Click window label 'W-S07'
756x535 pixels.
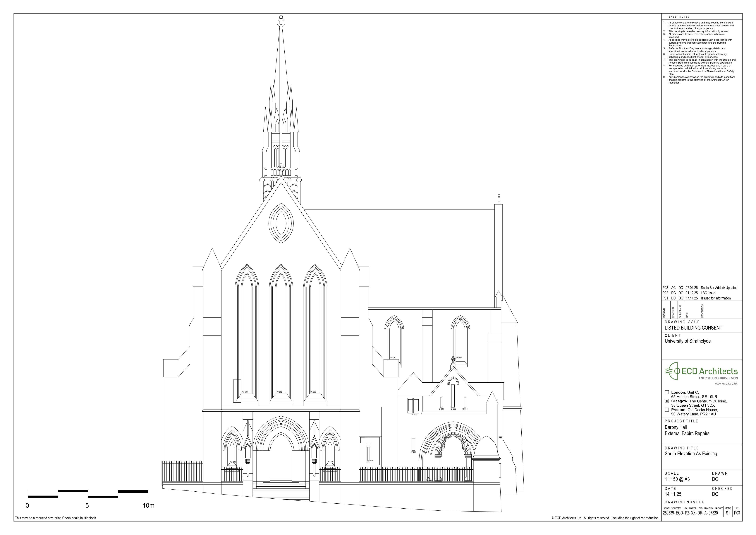(x=414, y=452)
